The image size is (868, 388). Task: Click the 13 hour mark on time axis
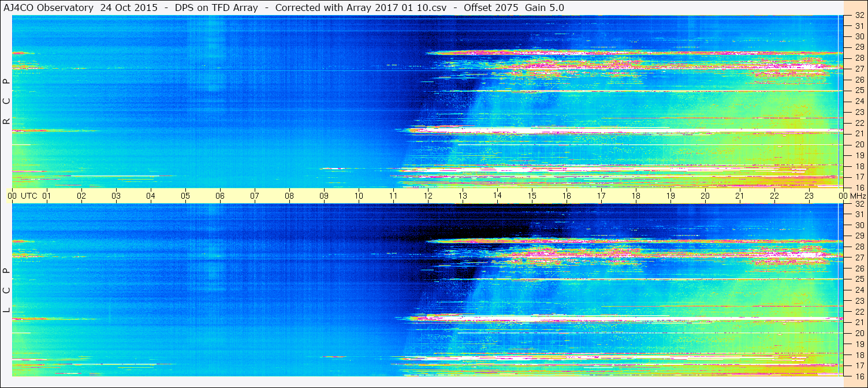pos(463,196)
